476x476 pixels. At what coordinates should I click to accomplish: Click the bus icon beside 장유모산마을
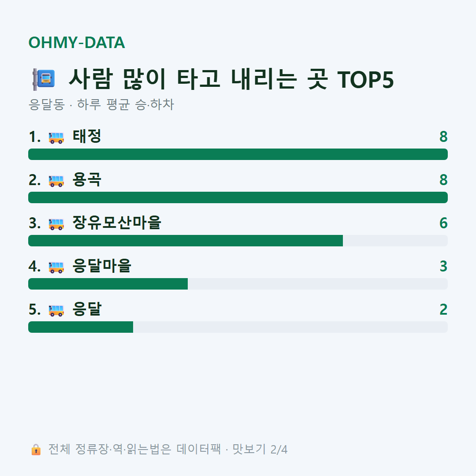[x=56, y=224]
